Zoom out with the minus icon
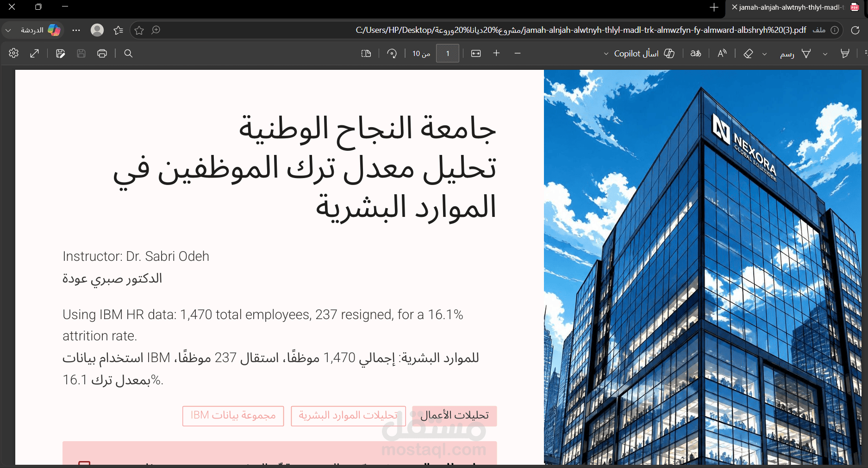This screenshot has width=868, height=468. (x=518, y=53)
